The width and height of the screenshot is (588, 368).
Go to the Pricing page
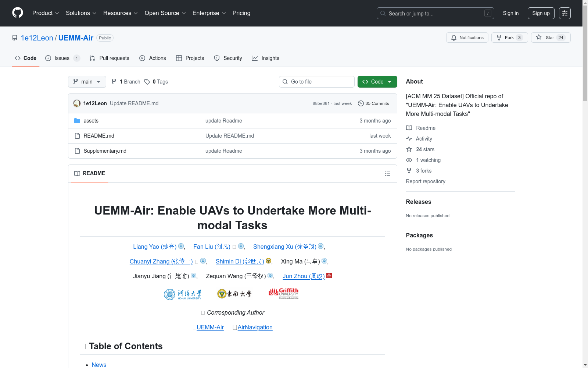pos(241,13)
